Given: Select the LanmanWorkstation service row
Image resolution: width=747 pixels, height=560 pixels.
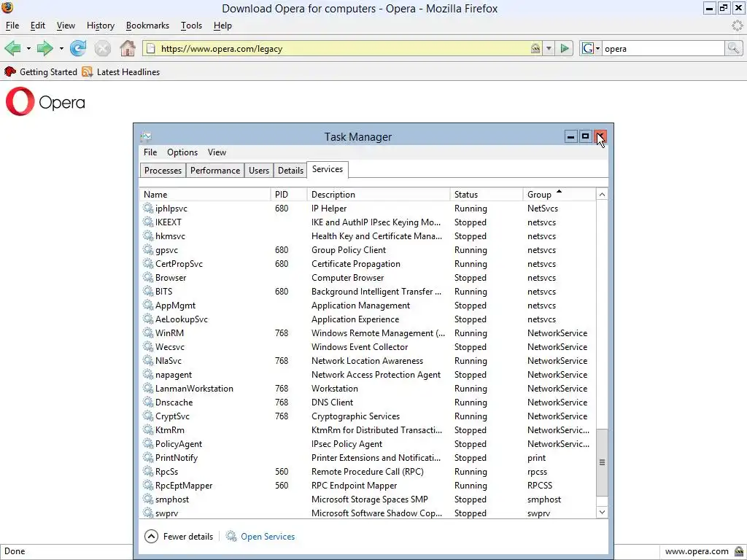Looking at the screenshot, I should point(368,389).
